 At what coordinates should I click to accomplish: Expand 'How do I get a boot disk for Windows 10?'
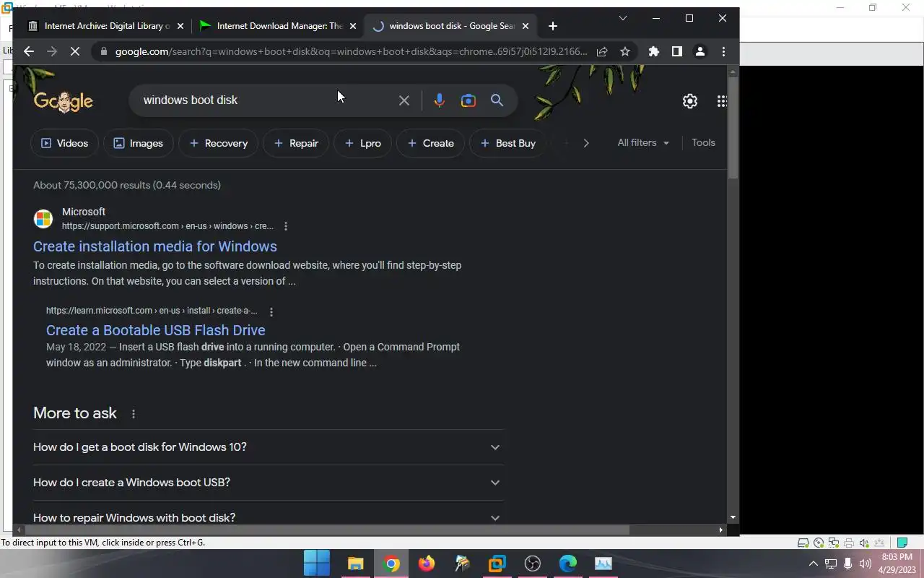[268, 447]
